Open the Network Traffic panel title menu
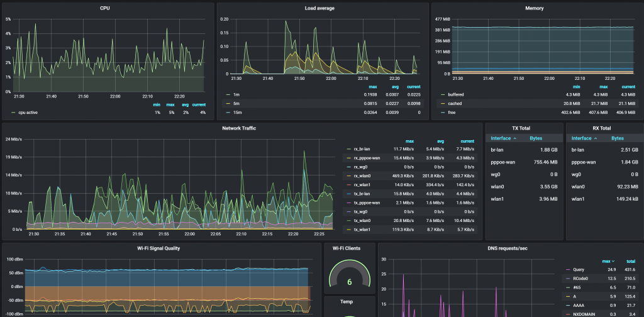This screenshot has height=317, width=644. click(240, 128)
